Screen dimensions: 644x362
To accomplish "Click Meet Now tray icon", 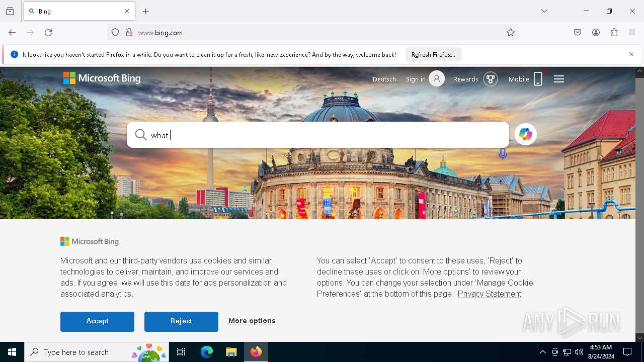I will (x=555, y=352).
